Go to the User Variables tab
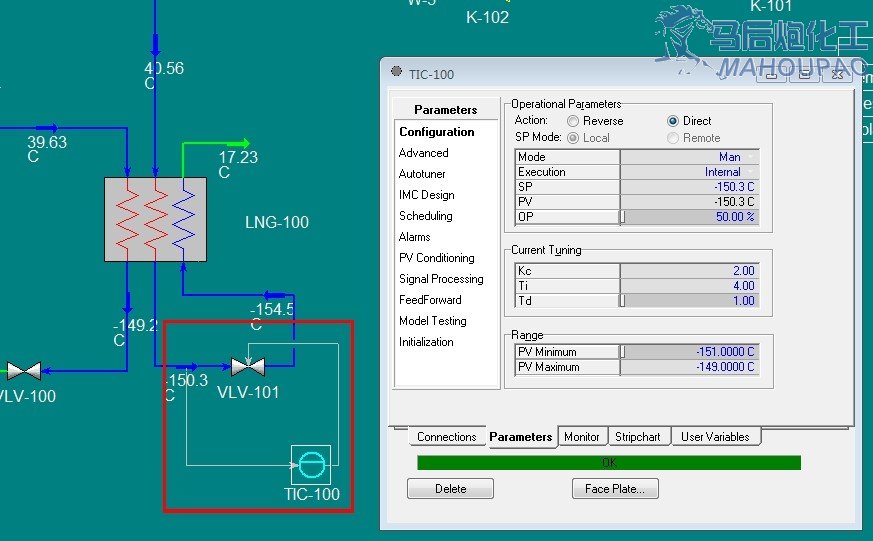This screenshot has width=873, height=541. coord(714,437)
